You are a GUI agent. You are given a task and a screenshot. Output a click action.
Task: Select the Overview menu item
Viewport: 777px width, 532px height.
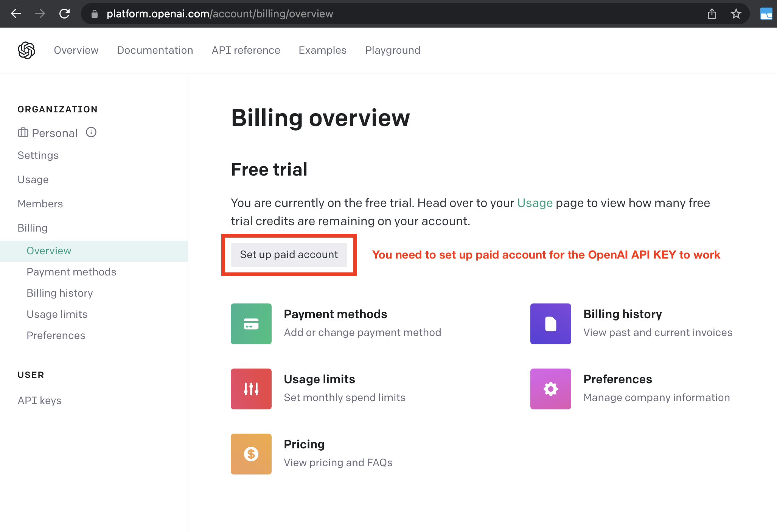coord(49,250)
